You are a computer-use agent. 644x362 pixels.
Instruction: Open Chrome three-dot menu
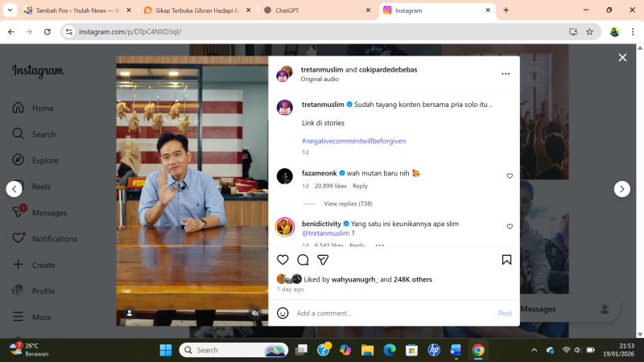(633, 31)
